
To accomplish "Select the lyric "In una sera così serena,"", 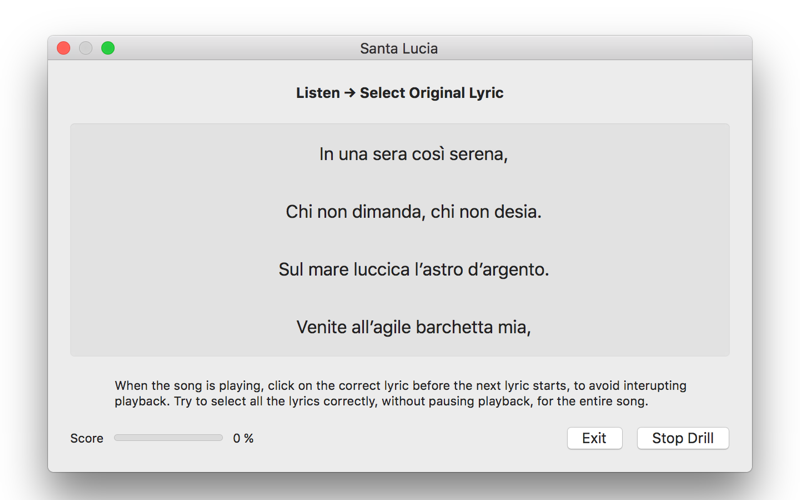I will tap(413, 154).
